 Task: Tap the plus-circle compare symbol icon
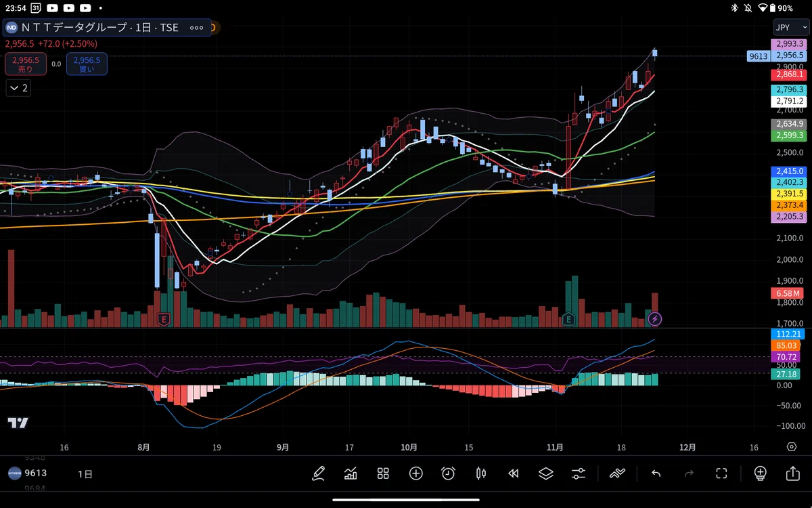[x=415, y=473]
